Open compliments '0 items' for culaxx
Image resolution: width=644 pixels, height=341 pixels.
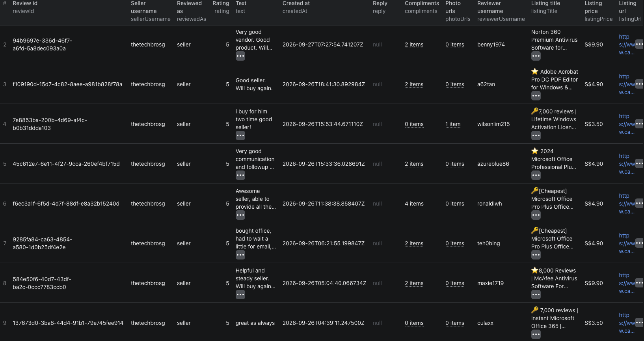pos(414,323)
